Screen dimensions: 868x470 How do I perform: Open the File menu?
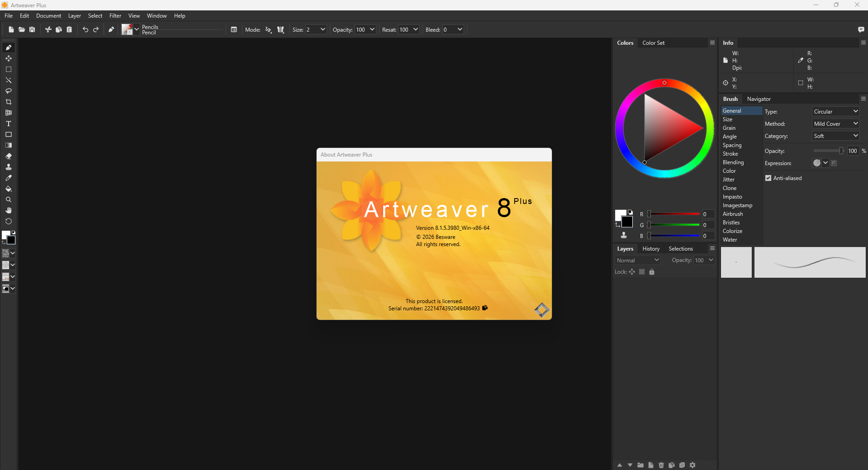click(x=9, y=16)
